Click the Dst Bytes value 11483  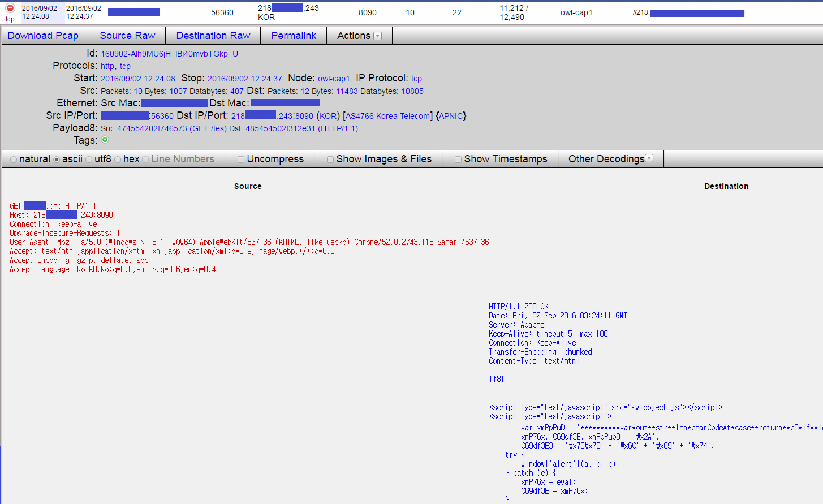[x=347, y=91]
